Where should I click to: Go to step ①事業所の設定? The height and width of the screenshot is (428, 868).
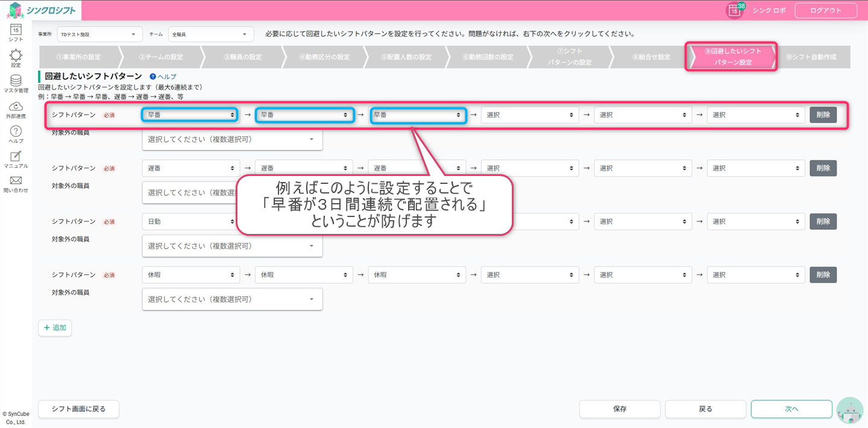pyautogui.click(x=78, y=57)
